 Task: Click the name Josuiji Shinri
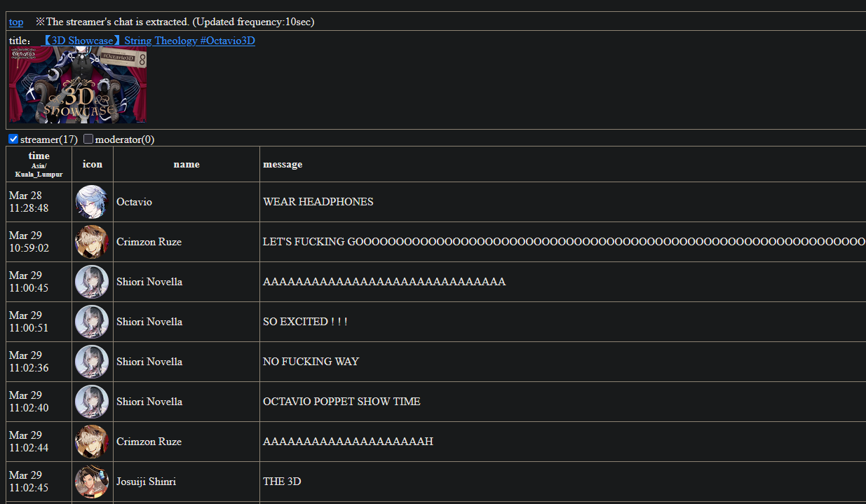(146, 482)
